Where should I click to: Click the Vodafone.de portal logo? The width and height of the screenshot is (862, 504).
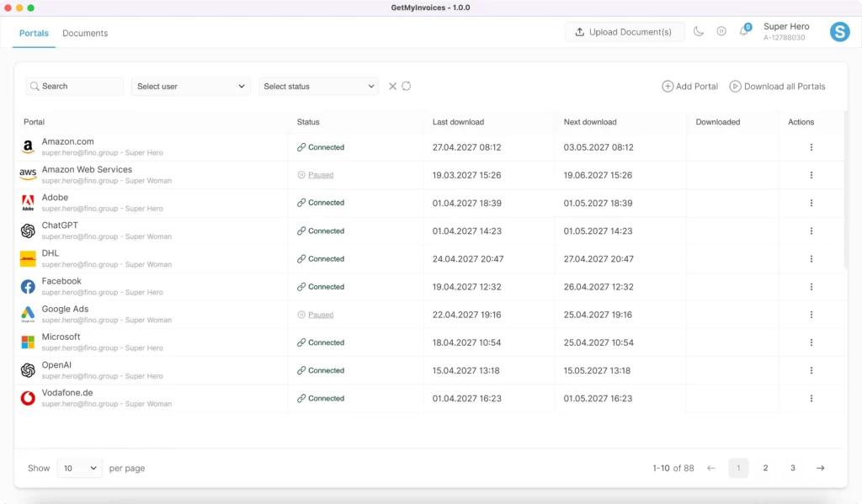coord(28,398)
